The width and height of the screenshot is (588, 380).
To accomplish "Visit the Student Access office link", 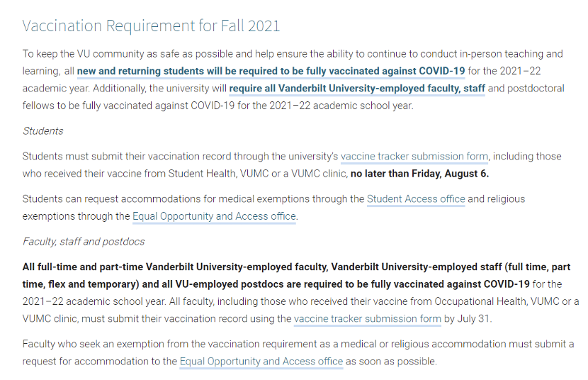I will tap(416, 199).
